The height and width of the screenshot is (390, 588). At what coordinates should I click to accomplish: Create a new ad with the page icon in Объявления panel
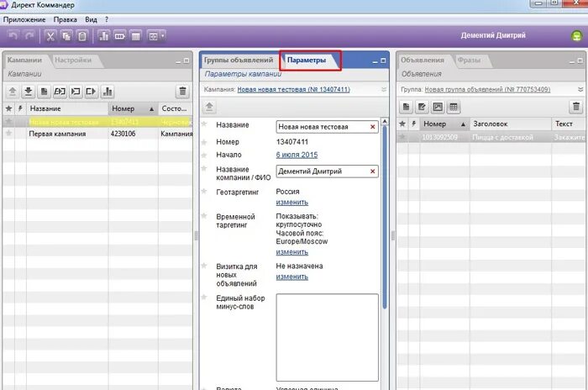click(406, 107)
